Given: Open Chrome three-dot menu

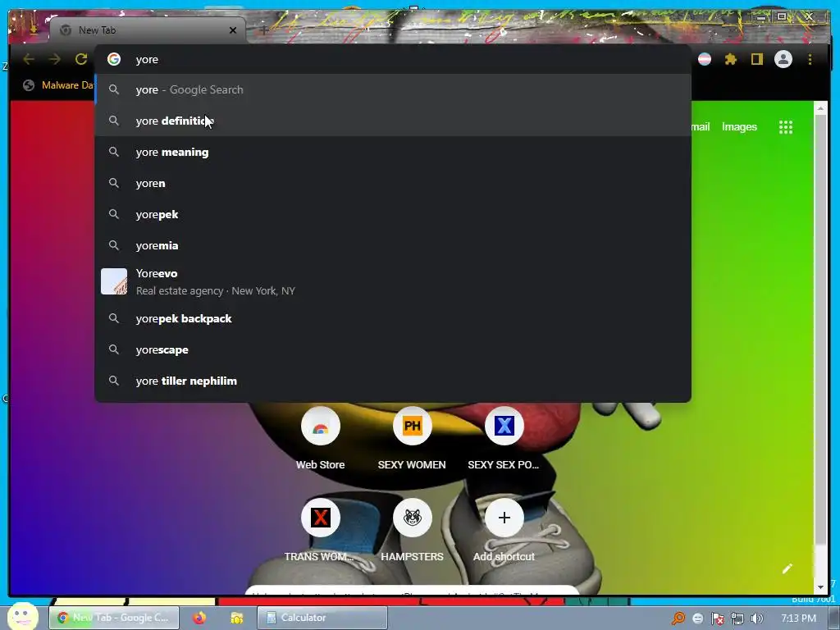Looking at the screenshot, I should [x=810, y=59].
